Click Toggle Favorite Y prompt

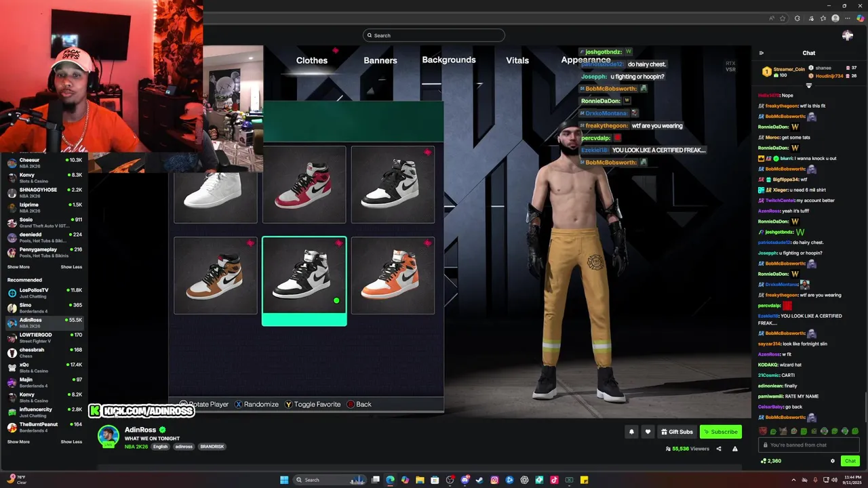coord(312,404)
